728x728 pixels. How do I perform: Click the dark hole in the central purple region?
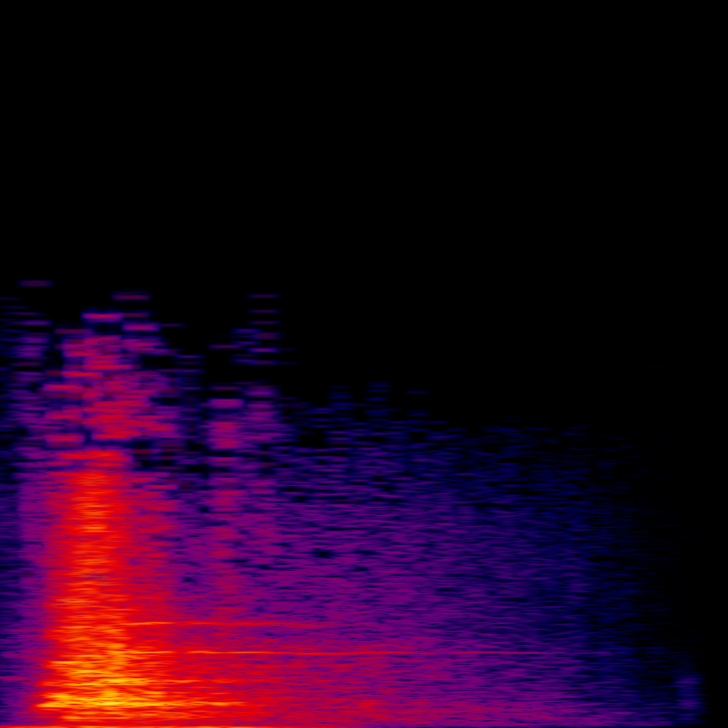tap(323, 552)
